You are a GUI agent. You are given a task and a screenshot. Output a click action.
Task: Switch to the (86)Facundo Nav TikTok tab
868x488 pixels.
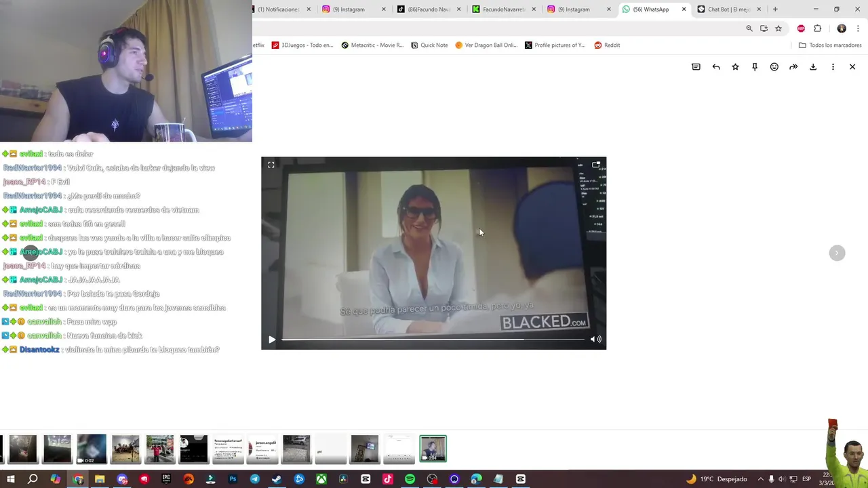(x=428, y=9)
